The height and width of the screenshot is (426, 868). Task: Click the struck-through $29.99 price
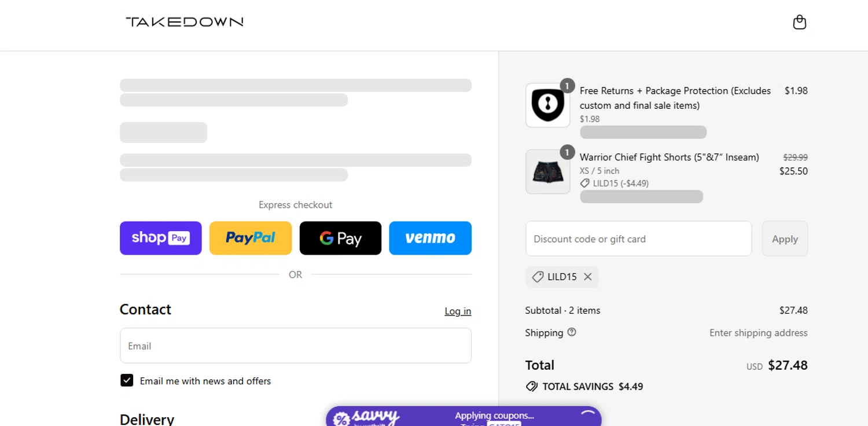(796, 157)
